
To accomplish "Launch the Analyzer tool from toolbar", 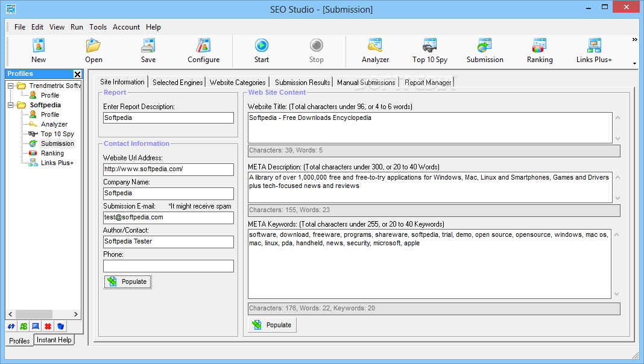I will 375,51.
